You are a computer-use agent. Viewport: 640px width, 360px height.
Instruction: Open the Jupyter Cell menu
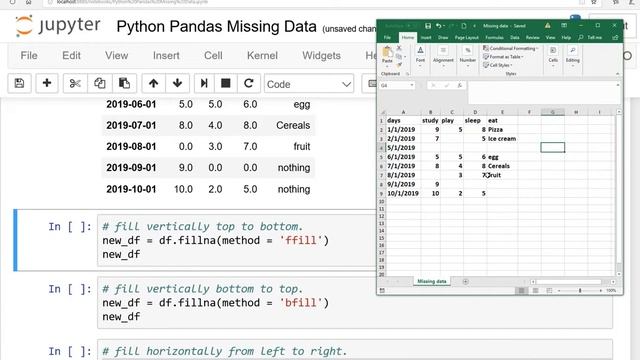pyautogui.click(x=213, y=56)
